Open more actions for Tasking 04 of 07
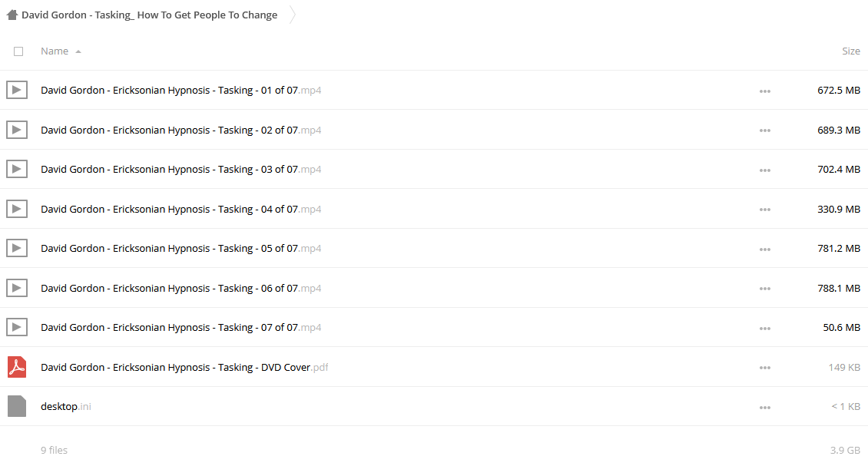Image resolution: width=868 pixels, height=466 pixels. point(765,210)
